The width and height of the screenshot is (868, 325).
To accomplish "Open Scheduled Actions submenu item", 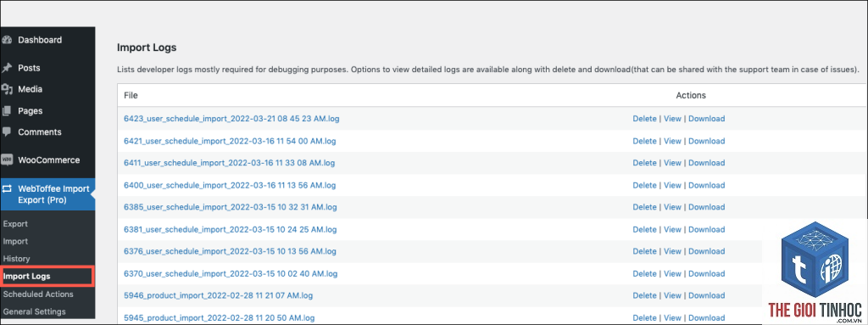I will (38, 294).
